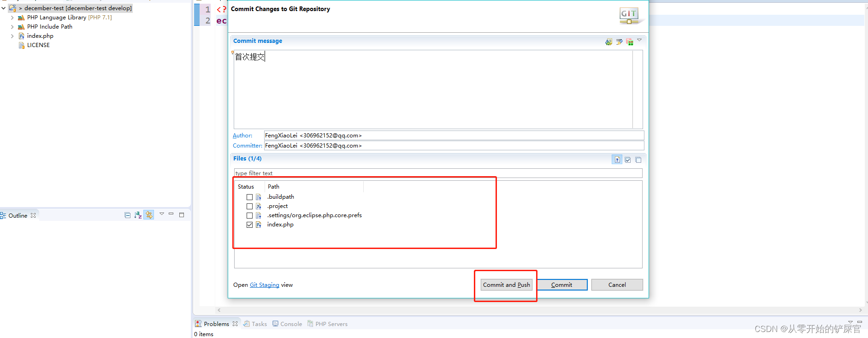The image size is (868, 338).
Task: Open the Commit message view menu arrow
Action: (639, 40)
